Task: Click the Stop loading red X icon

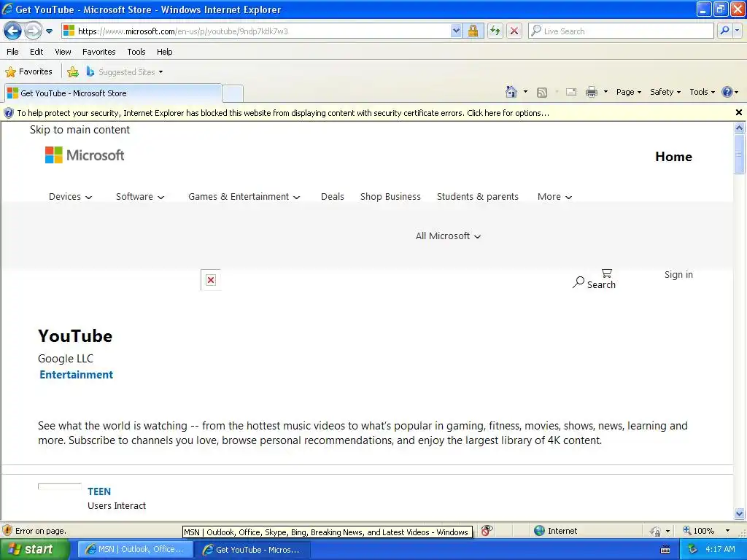Action: (x=514, y=31)
